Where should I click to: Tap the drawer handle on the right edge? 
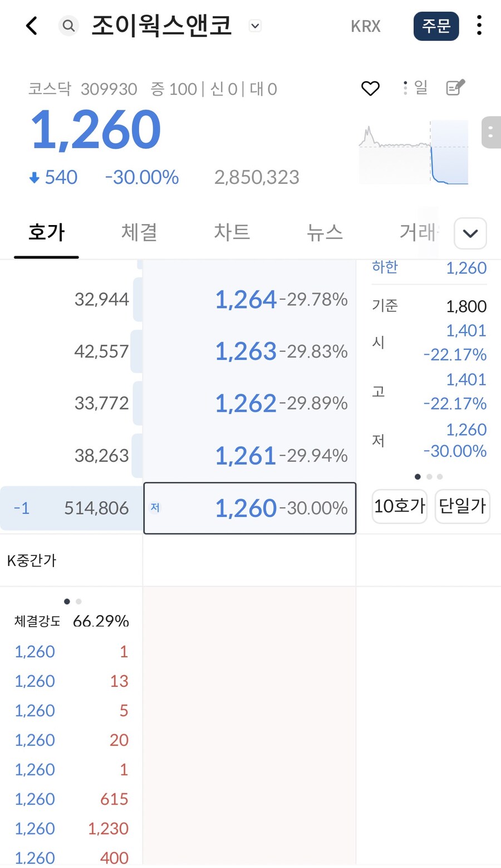point(490,132)
